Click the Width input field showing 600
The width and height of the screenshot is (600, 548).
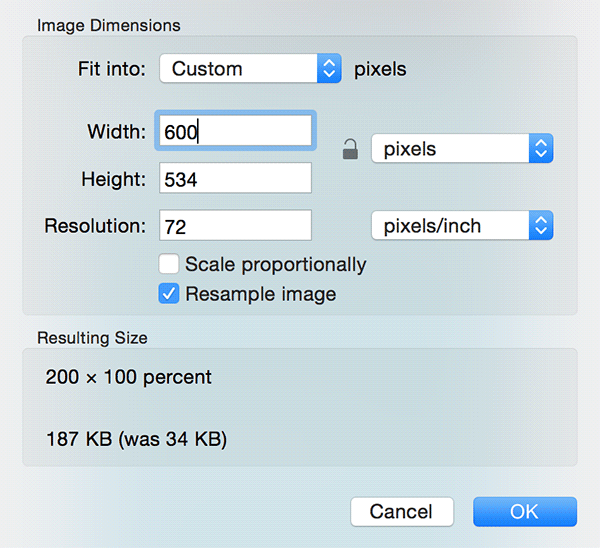[235, 131]
